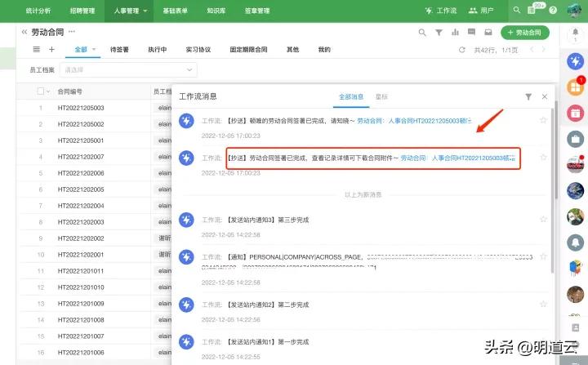Switch to the 实习协议 view tab
Viewport: 588px width, 365px height.
pyautogui.click(x=198, y=50)
